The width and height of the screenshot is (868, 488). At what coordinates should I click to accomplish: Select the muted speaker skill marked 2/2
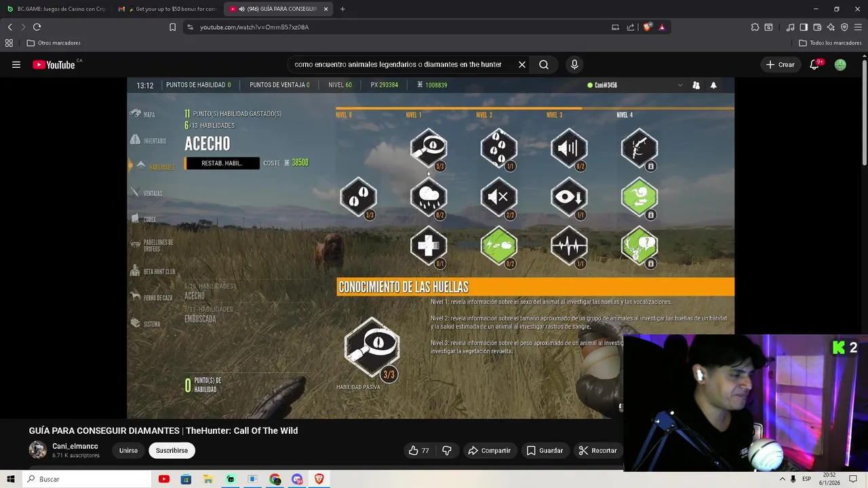click(x=499, y=197)
